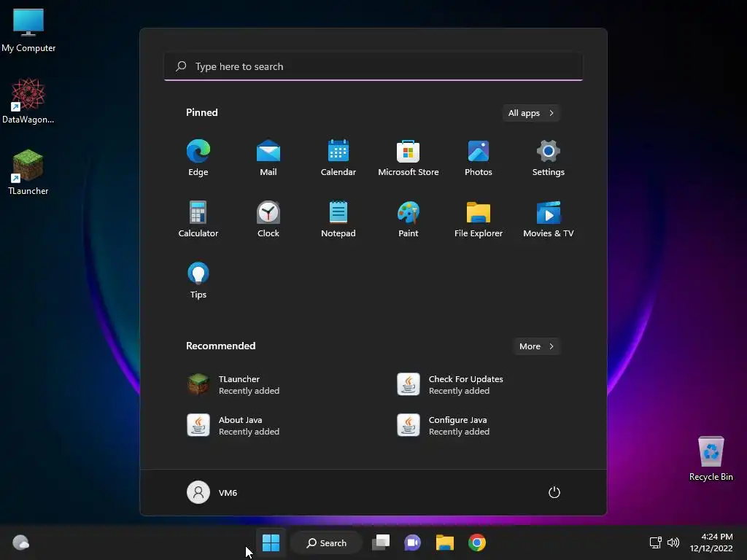
Task: Open File Explorer from pinned apps
Action: pos(479,219)
